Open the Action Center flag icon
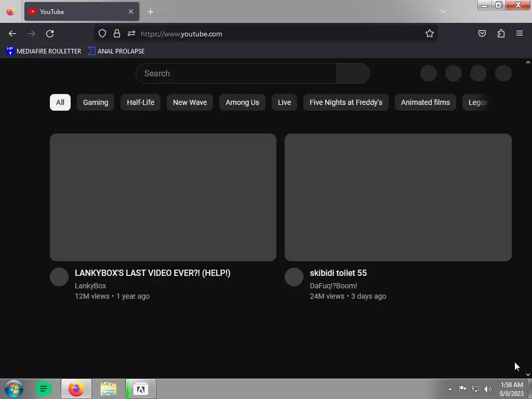This screenshot has height=399, width=532. pos(462,389)
